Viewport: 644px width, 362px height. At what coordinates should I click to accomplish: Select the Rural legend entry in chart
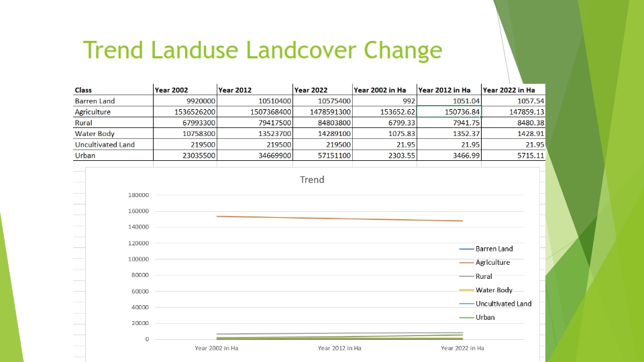484,276
